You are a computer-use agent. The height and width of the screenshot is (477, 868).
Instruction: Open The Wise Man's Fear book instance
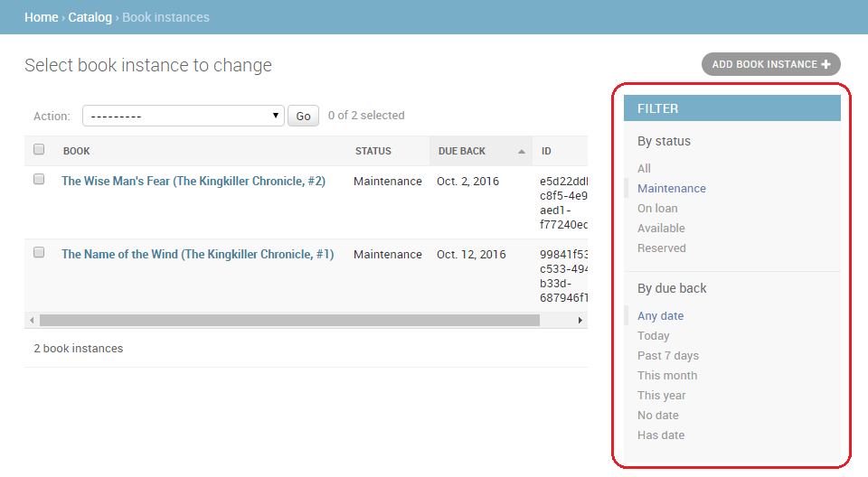(x=193, y=181)
